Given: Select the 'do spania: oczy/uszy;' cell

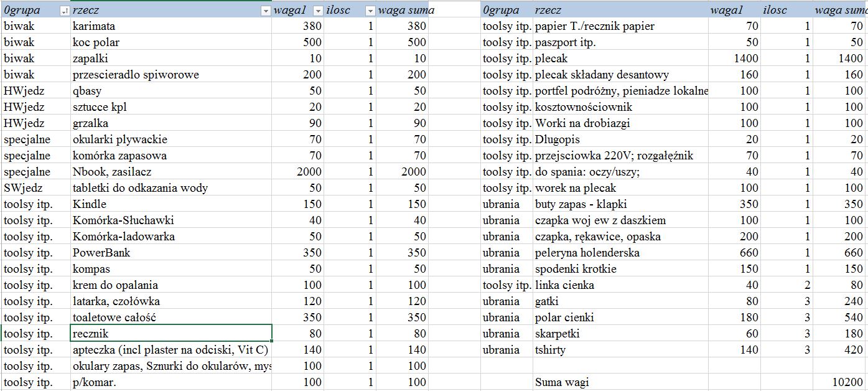Looking at the screenshot, I should [621, 172].
